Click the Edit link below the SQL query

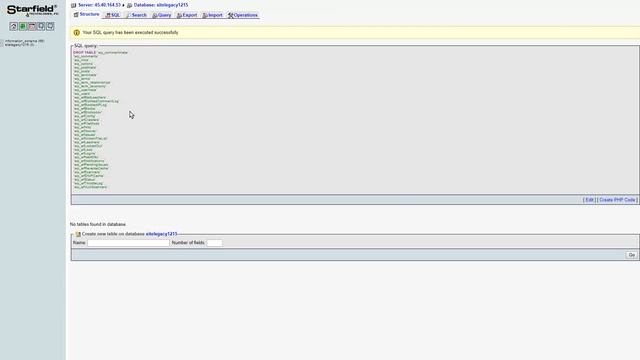tap(589, 200)
